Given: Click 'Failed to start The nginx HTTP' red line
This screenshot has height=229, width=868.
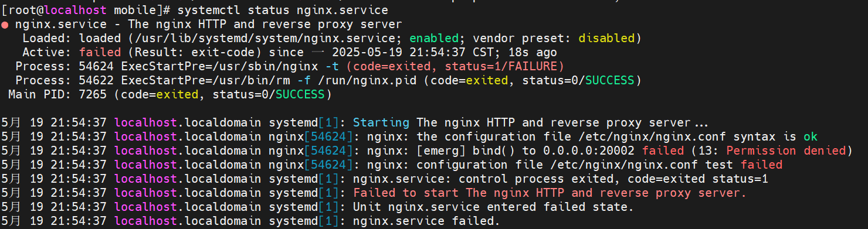Looking at the screenshot, I should (550, 193).
